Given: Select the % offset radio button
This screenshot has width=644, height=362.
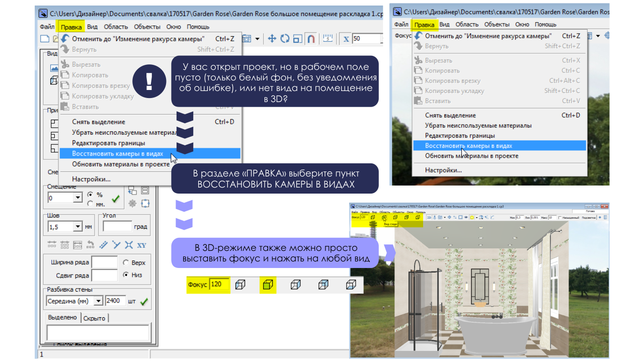Looking at the screenshot, I should tap(90, 195).
